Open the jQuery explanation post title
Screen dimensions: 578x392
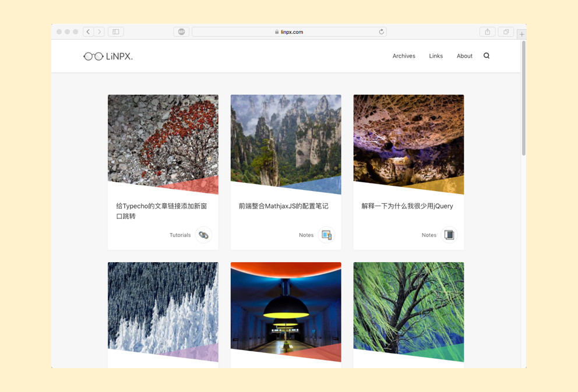point(407,206)
